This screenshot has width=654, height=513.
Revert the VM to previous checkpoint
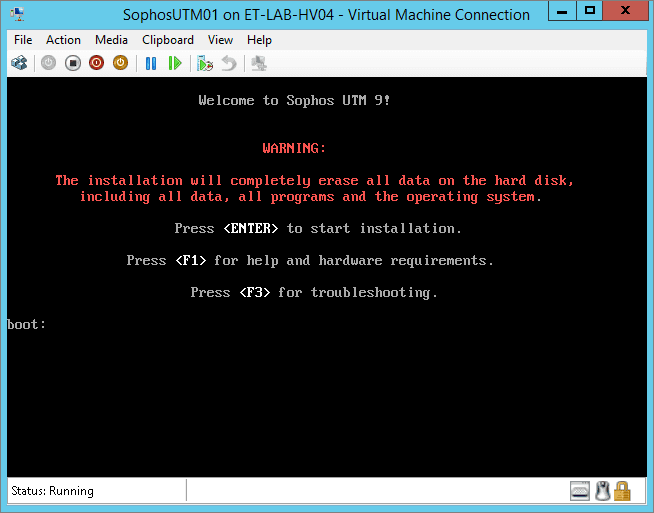click(x=229, y=63)
